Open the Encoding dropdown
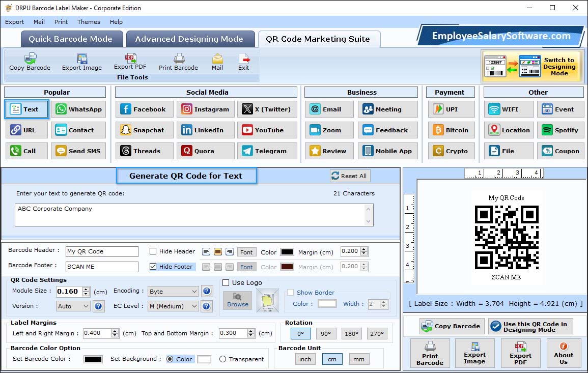 (x=173, y=291)
